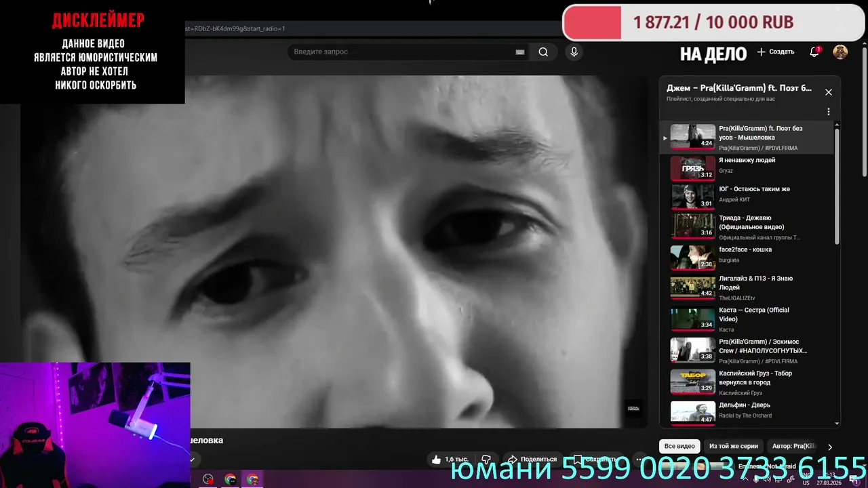Open the Windows notification center icon
Image resolution: width=868 pixels, height=488 pixels.
pyautogui.click(x=856, y=480)
